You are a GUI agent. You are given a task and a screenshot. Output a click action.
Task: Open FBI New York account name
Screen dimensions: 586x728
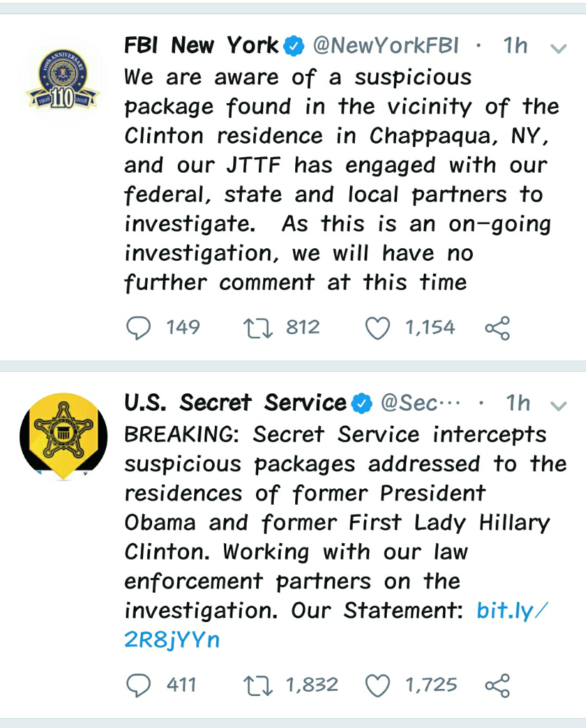(x=201, y=45)
